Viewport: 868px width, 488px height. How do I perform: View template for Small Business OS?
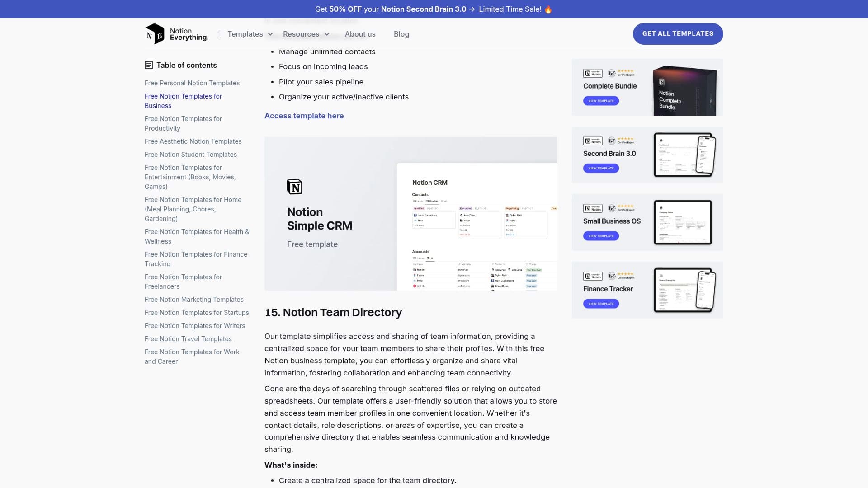tap(601, 236)
